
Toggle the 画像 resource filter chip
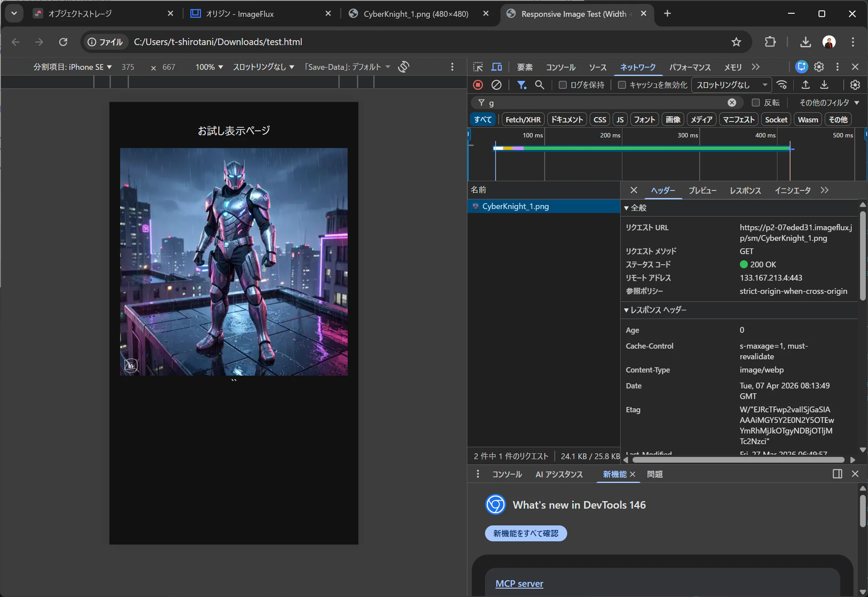click(x=673, y=119)
